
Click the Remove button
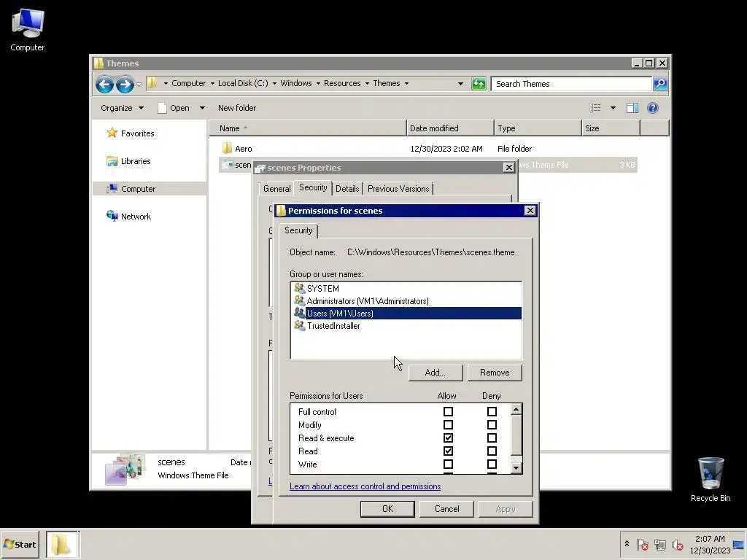[495, 373]
